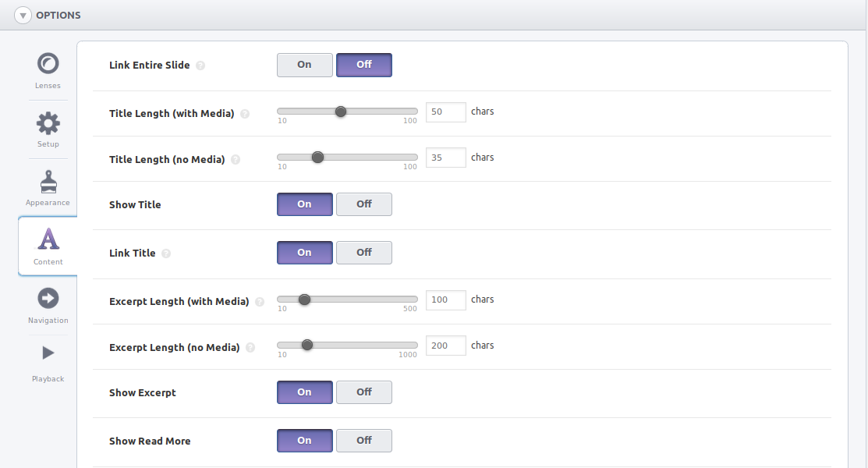Open the Playback play icon
Image resolution: width=868 pixels, height=468 pixels.
48,353
